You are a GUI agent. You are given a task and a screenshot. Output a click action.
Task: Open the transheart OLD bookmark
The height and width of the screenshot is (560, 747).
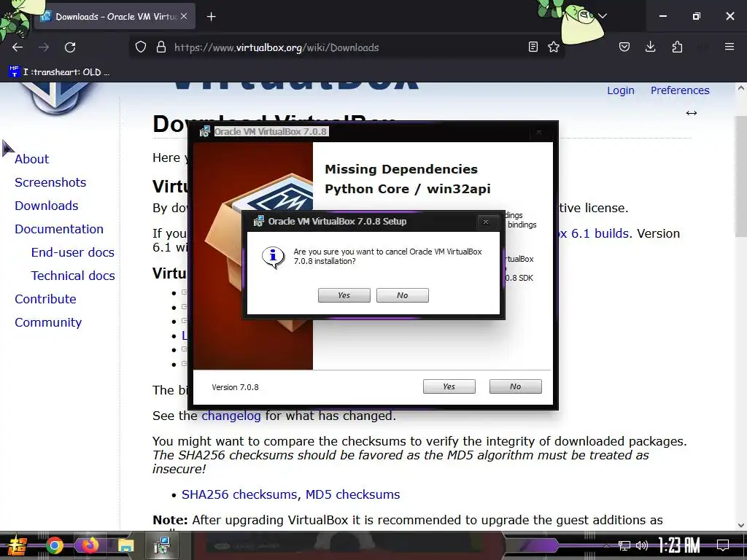[60, 72]
